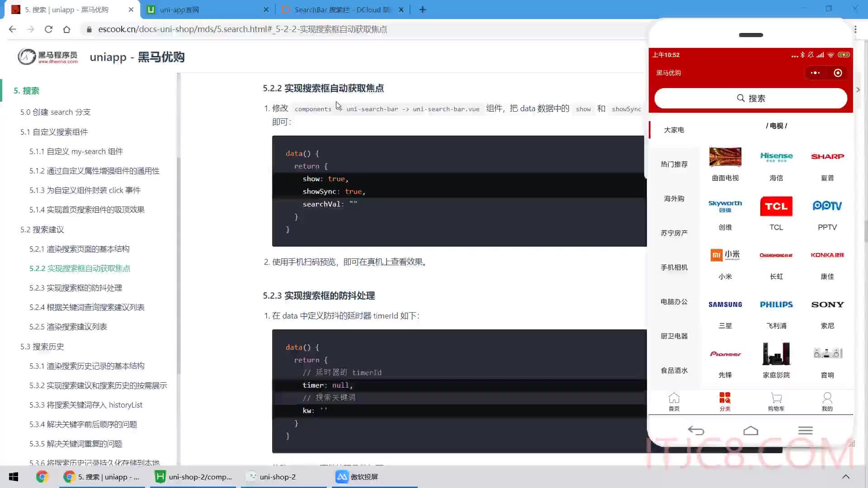Reload the current page
Image resolution: width=868 pixels, height=488 pixels.
pos(48,29)
